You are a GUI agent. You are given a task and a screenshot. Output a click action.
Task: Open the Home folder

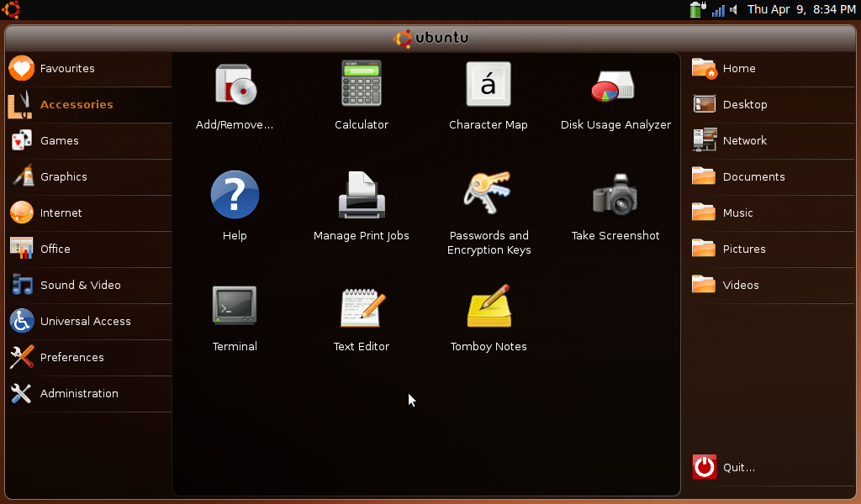(773, 69)
